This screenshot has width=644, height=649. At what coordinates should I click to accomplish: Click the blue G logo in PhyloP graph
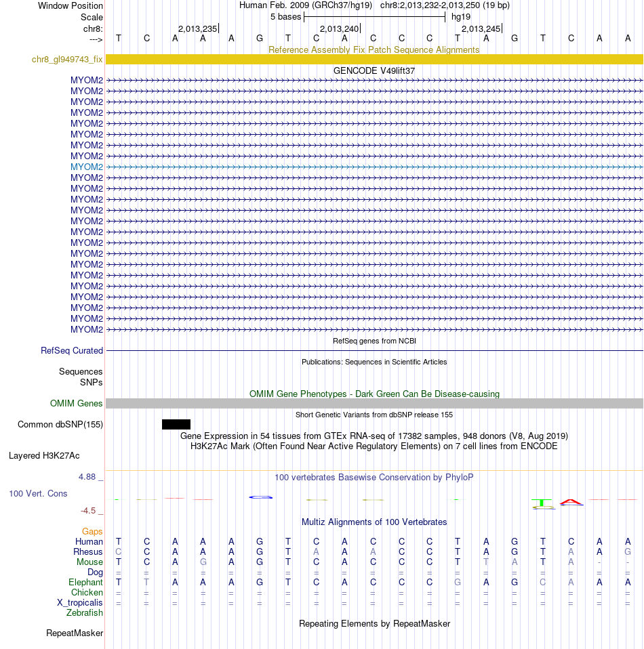click(261, 497)
